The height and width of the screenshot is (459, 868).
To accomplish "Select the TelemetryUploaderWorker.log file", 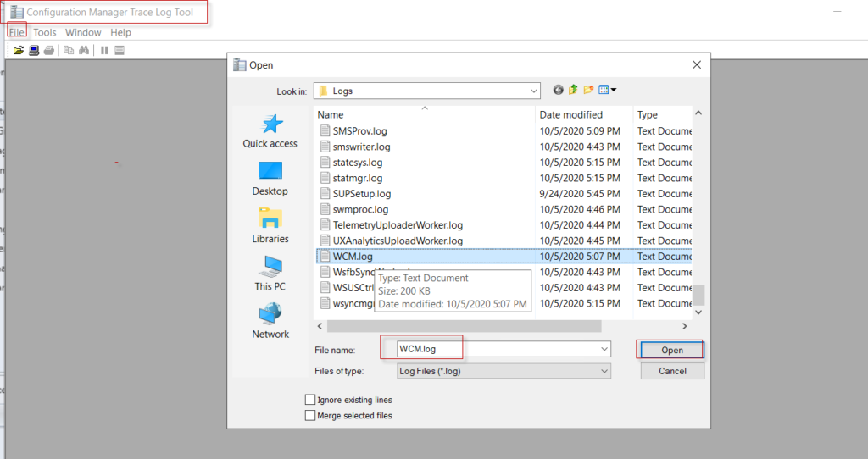I will coord(398,225).
